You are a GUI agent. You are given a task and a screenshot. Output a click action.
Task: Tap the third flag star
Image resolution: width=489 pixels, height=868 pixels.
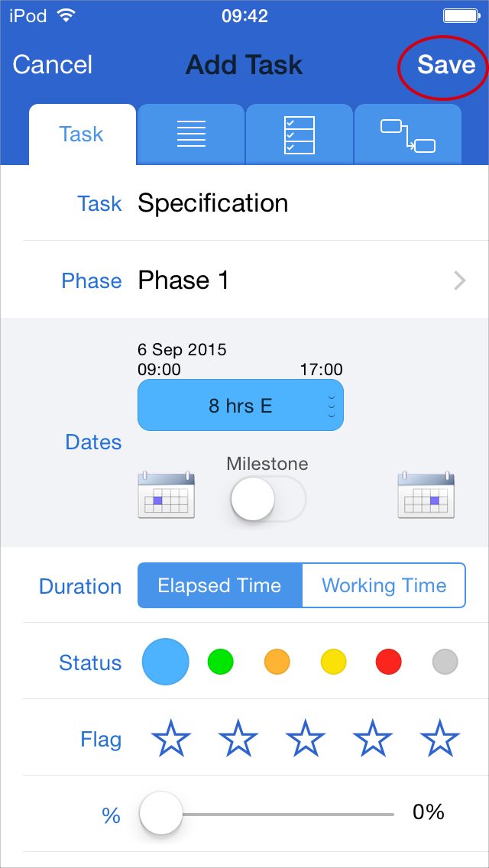pyautogui.click(x=306, y=740)
